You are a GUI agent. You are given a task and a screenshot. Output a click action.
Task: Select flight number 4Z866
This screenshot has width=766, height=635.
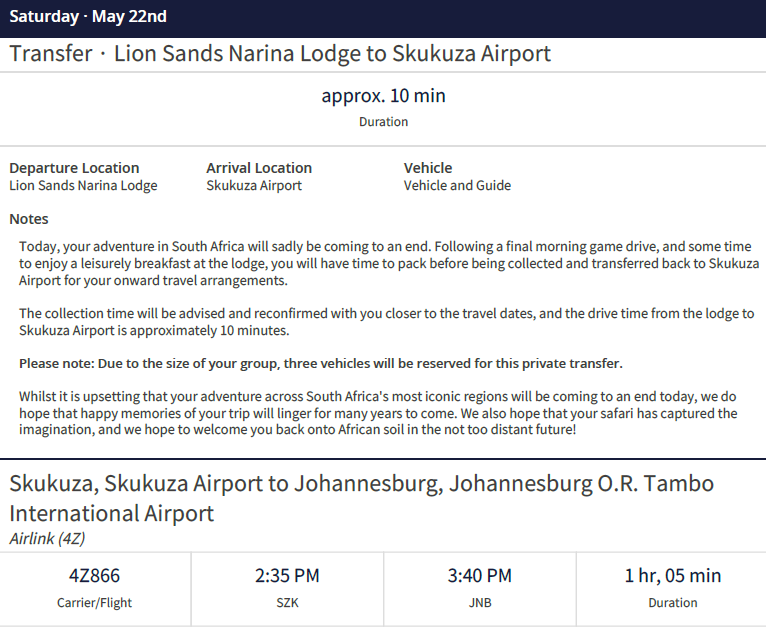pyautogui.click(x=95, y=576)
